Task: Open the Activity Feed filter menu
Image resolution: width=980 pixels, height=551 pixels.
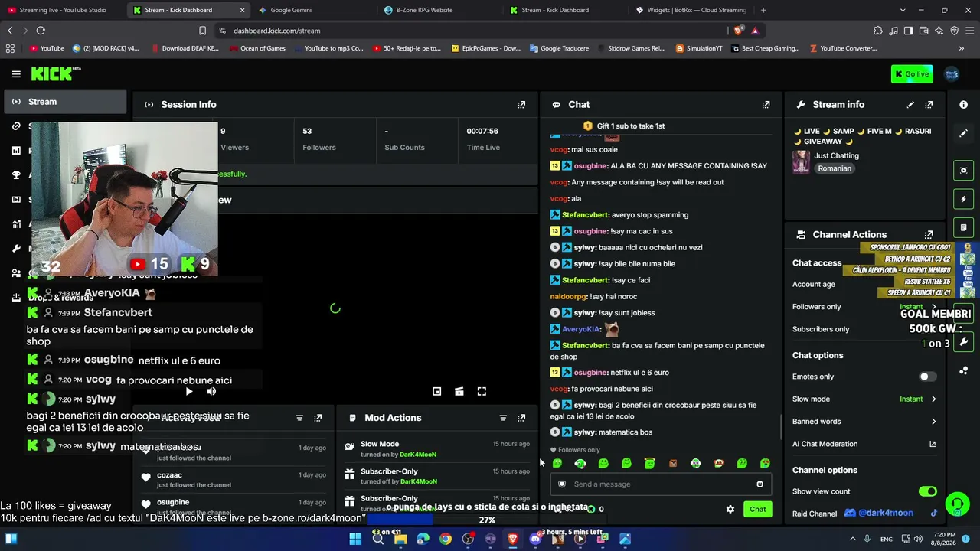Action: [x=299, y=418]
